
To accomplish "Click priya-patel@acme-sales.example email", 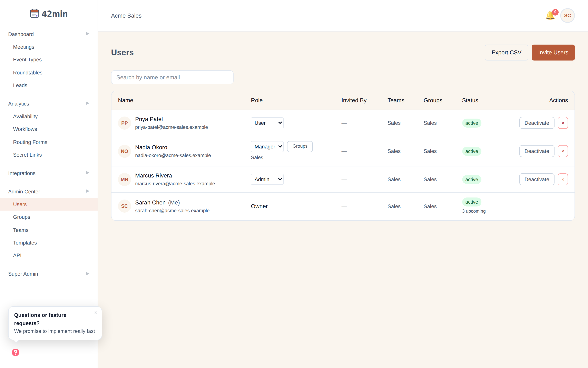I will click(x=171, y=127).
